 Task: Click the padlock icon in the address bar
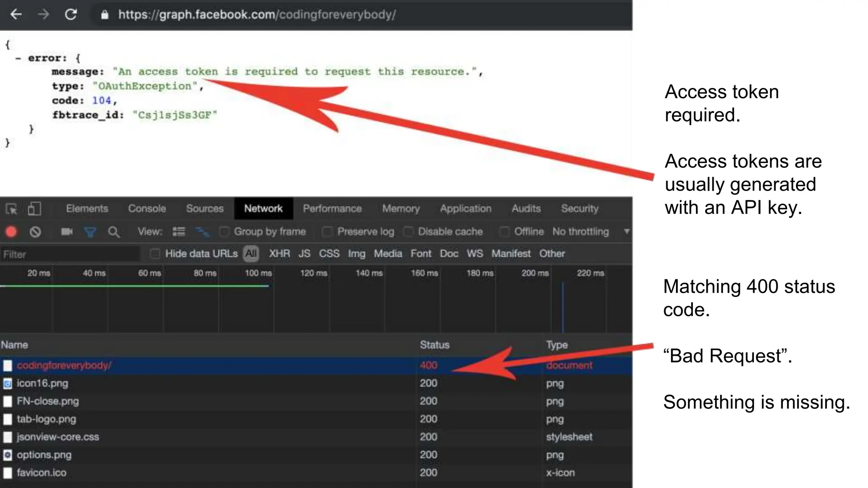tap(105, 15)
